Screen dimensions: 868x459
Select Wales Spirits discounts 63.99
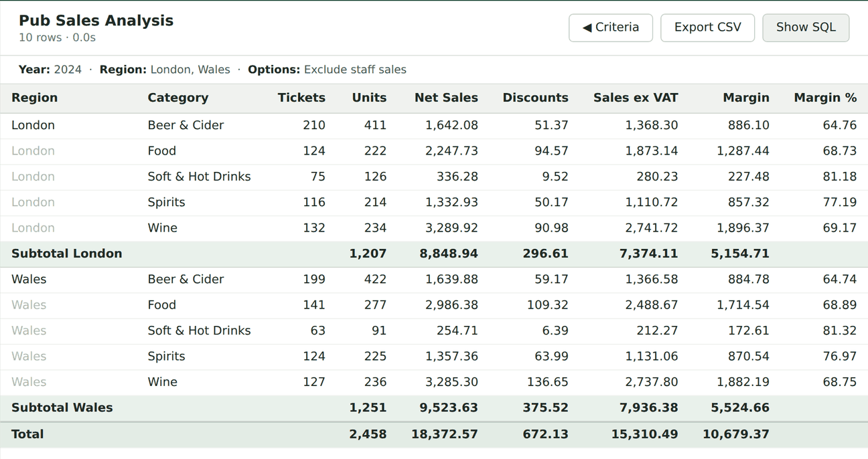point(551,356)
